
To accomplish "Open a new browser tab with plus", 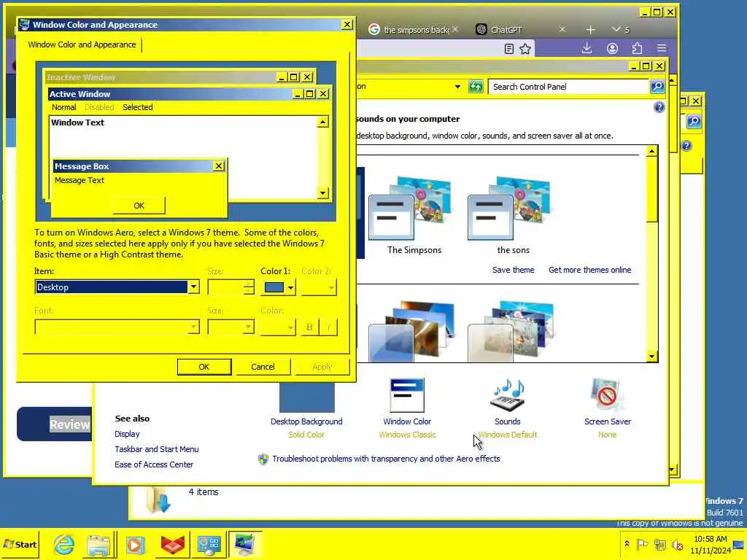I will 590,29.
